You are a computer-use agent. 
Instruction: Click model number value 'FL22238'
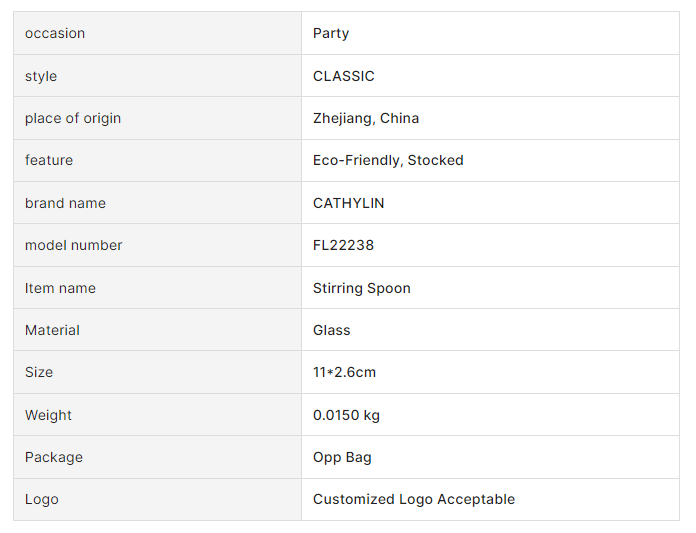[343, 245]
